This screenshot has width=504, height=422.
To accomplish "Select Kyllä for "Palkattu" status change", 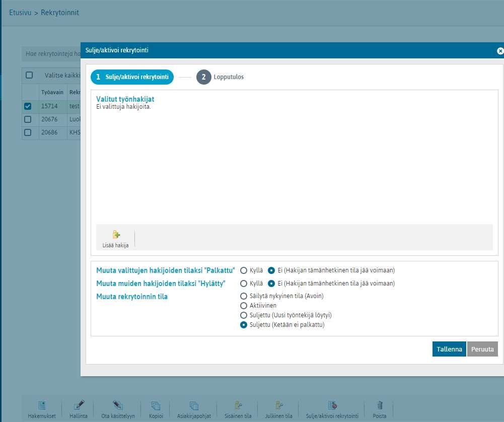I will [x=244, y=270].
